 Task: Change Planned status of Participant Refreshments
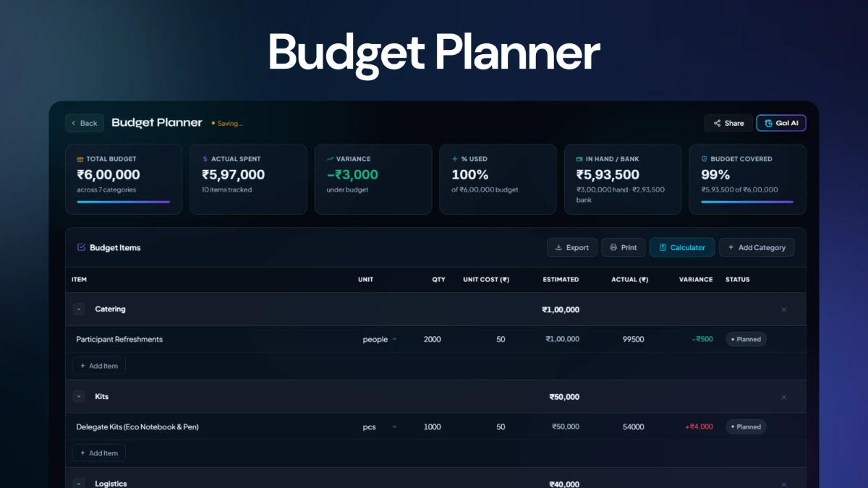click(x=746, y=339)
